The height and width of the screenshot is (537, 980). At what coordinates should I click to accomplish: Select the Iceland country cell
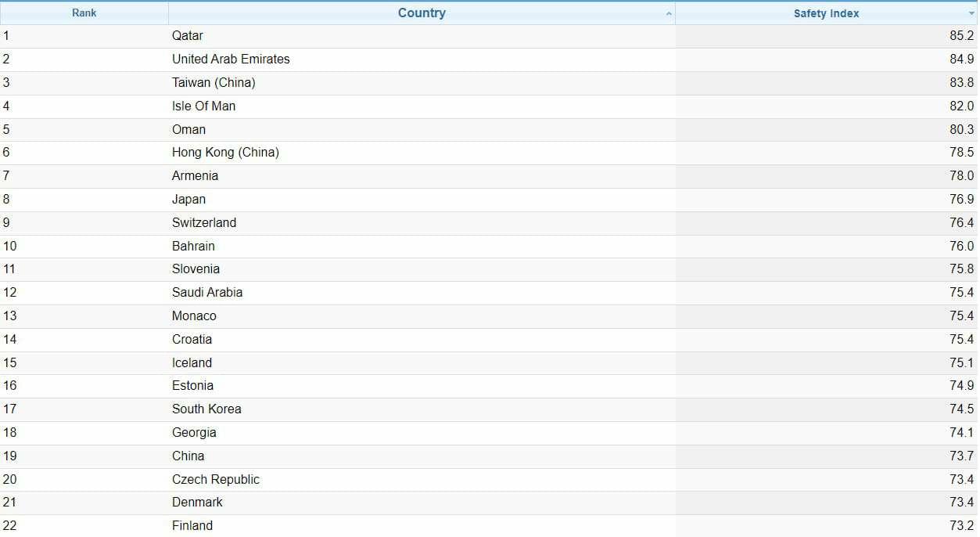coord(422,363)
